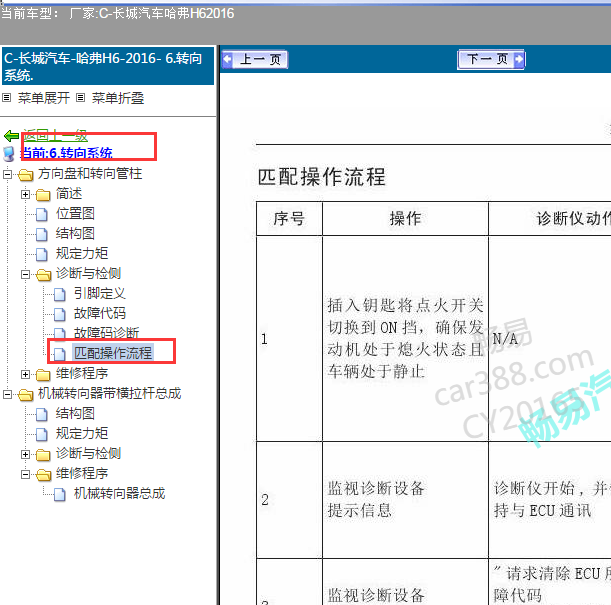Screen dimensions: 611x605
Task: Open 结构图 under 方向盘和转向管柱
Action: point(75,234)
